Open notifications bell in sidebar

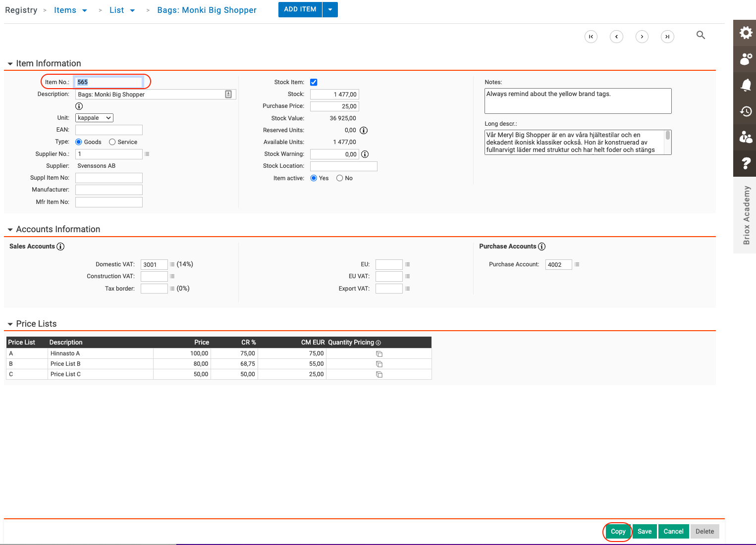coord(746,85)
